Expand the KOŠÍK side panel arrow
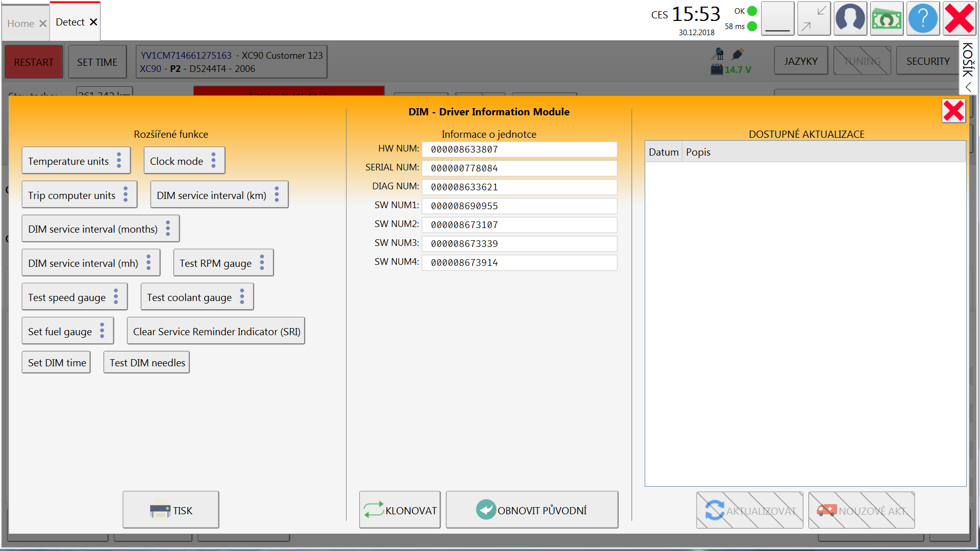The image size is (980, 551). tap(968, 87)
